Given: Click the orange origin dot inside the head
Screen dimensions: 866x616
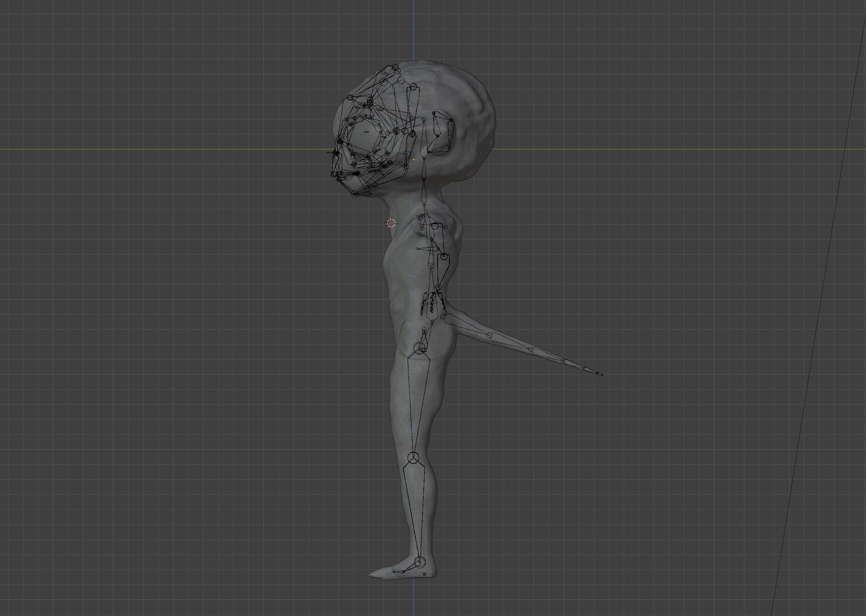Looking at the screenshot, I should click(414, 160).
